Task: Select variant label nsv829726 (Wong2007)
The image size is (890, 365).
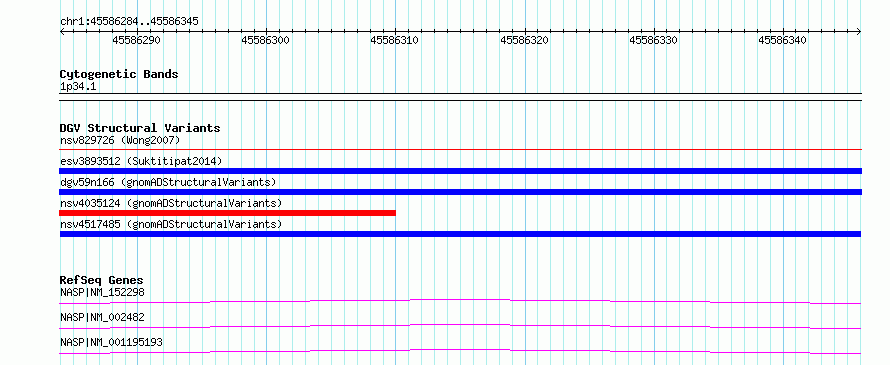Action: coord(120,140)
